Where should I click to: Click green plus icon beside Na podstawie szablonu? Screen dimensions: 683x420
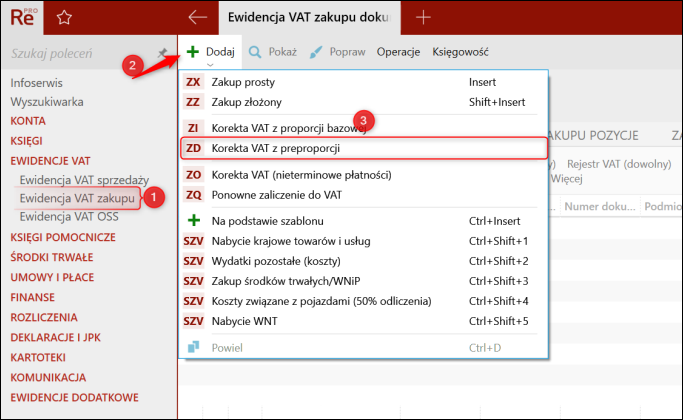click(194, 221)
